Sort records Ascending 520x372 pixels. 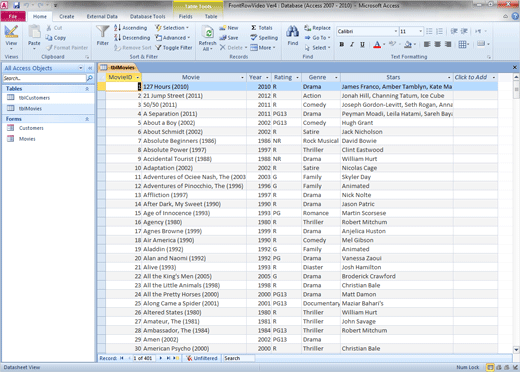(x=130, y=28)
